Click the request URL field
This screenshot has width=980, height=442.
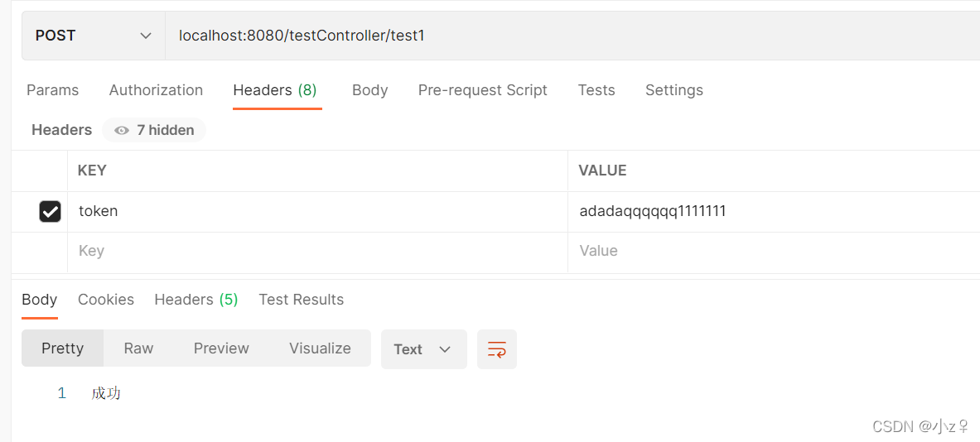pyautogui.click(x=572, y=36)
